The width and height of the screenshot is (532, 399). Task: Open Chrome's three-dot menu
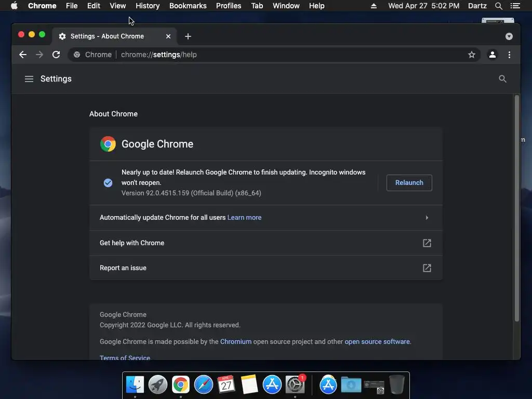pos(509,55)
